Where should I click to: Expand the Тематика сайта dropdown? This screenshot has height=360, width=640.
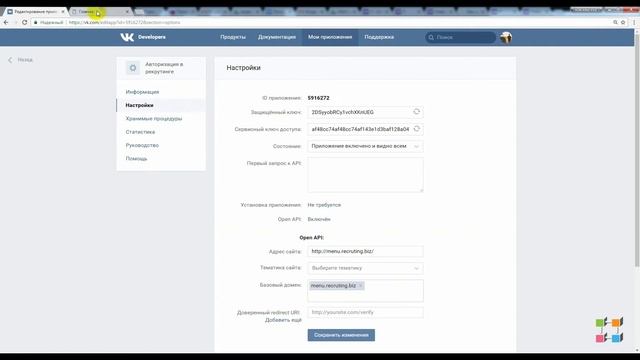[365, 268]
